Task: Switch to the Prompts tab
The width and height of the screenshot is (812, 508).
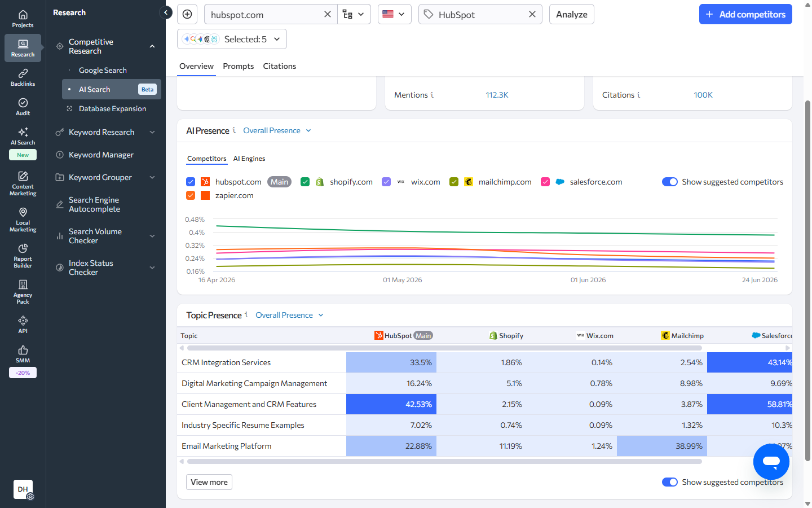Action: coord(239,66)
